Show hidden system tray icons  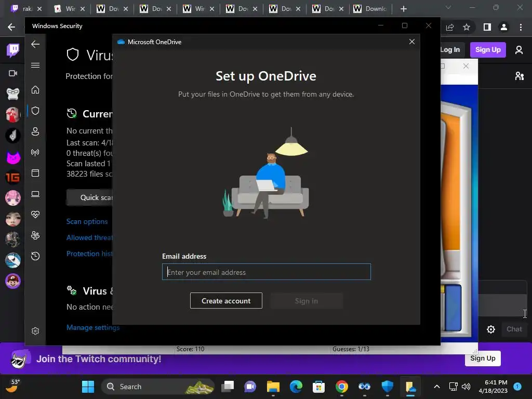437,387
